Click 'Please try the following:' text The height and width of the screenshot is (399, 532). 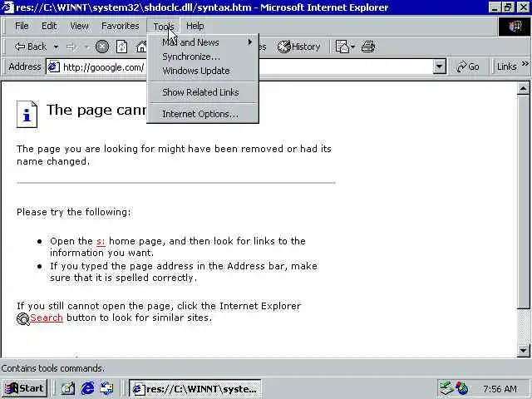74,212
